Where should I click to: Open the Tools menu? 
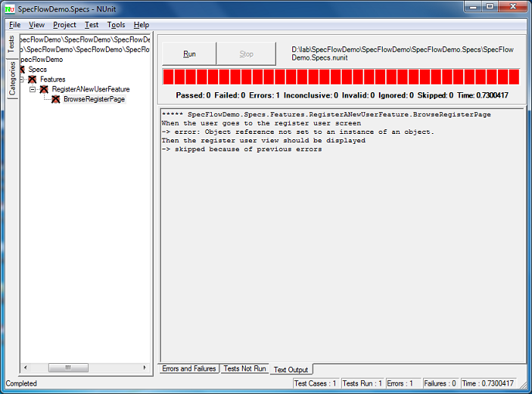point(116,25)
